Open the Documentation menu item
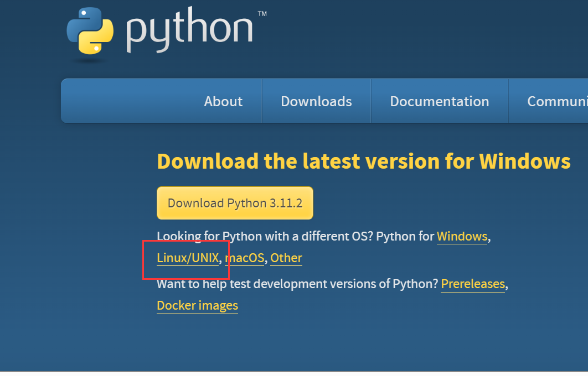 [440, 102]
